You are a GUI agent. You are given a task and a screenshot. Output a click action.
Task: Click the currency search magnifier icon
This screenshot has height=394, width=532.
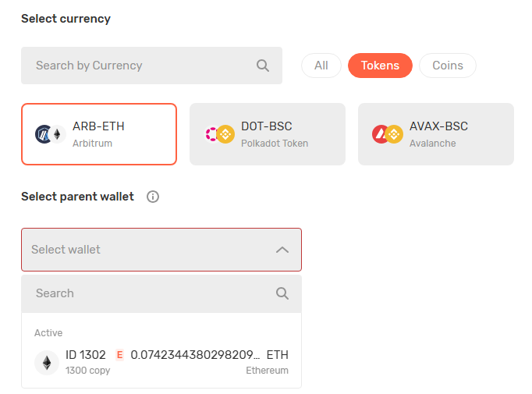tap(263, 66)
